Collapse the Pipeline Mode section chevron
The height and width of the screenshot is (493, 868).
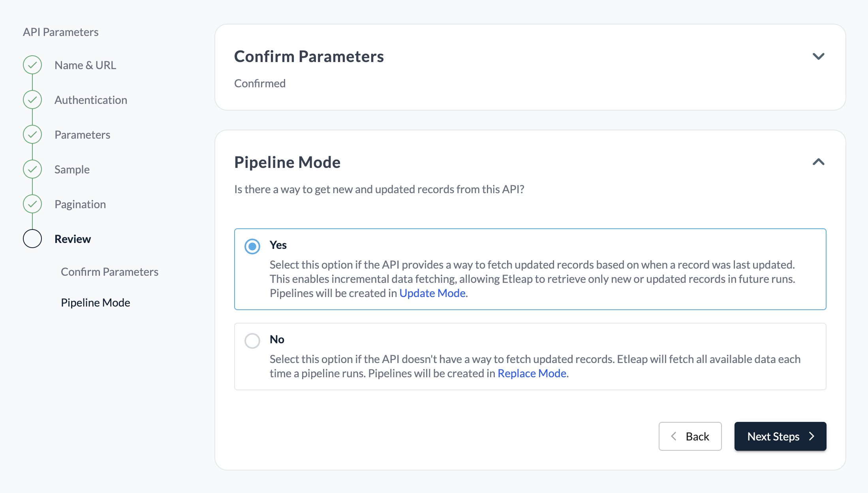(x=818, y=162)
